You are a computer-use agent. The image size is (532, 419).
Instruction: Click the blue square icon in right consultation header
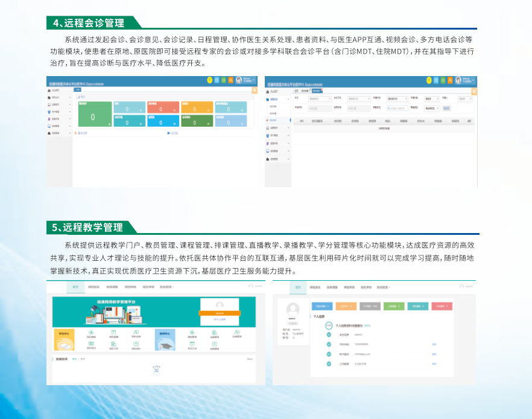click(x=436, y=80)
